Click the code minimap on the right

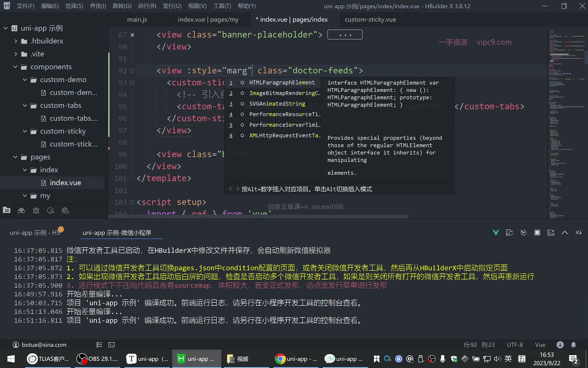click(567, 123)
